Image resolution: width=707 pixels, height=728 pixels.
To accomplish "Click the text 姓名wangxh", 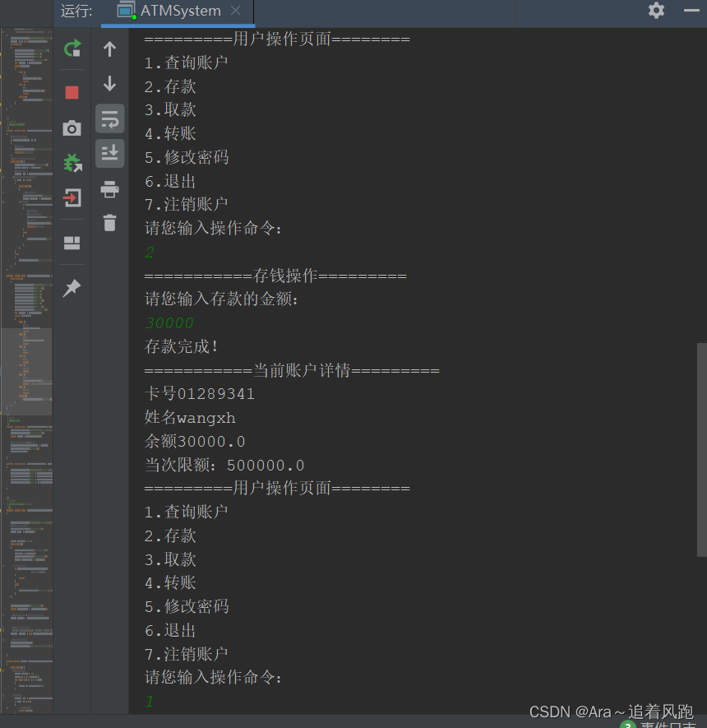I will [190, 417].
